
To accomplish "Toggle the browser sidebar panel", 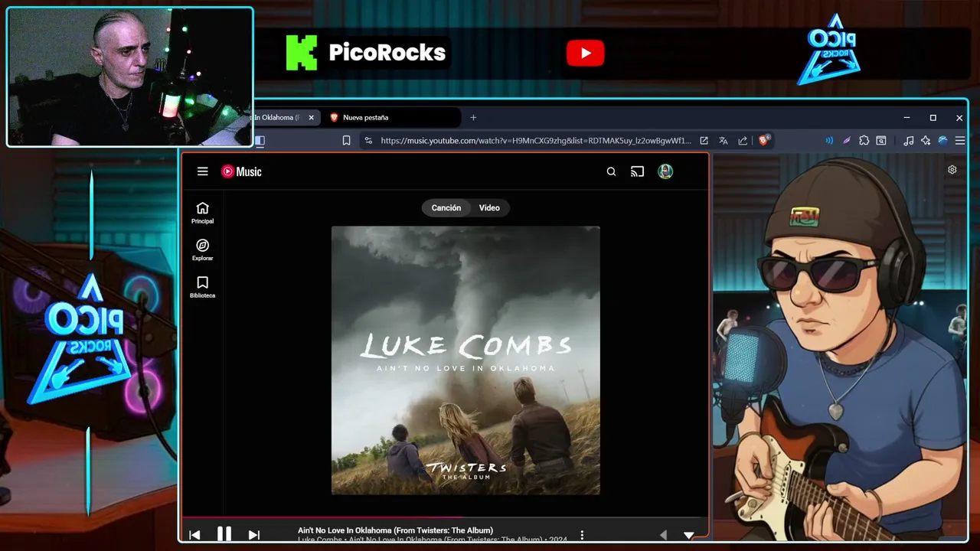I will click(260, 140).
